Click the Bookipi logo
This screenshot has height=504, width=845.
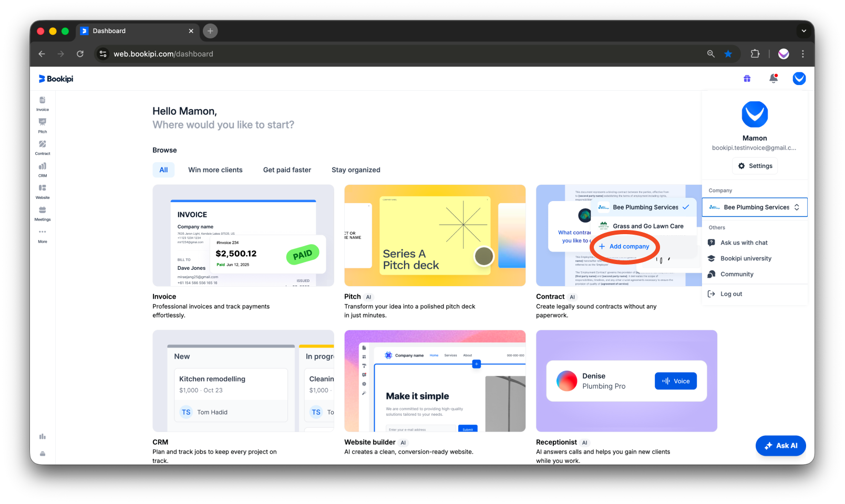(x=55, y=78)
